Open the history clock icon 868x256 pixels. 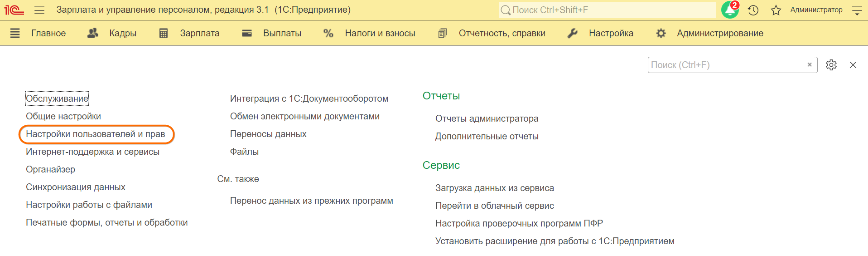753,10
